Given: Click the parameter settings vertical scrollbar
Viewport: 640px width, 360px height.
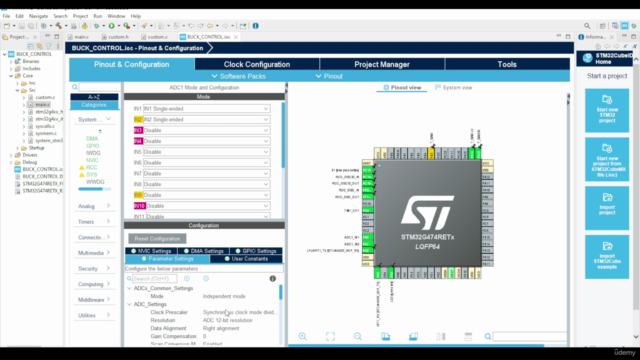Looking at the screenshot, I should point(280,292).
